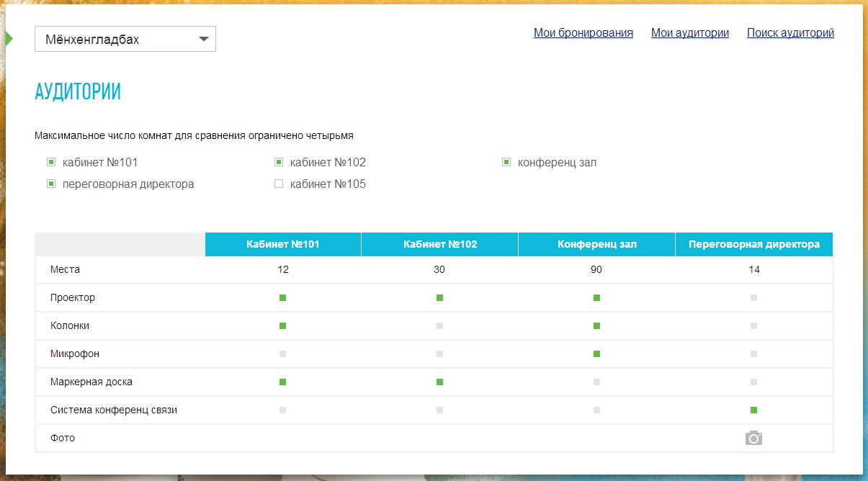Uncheck the кабинет №101 checkbox
Viewport: 868px width, 481px height.
[51, 163]
